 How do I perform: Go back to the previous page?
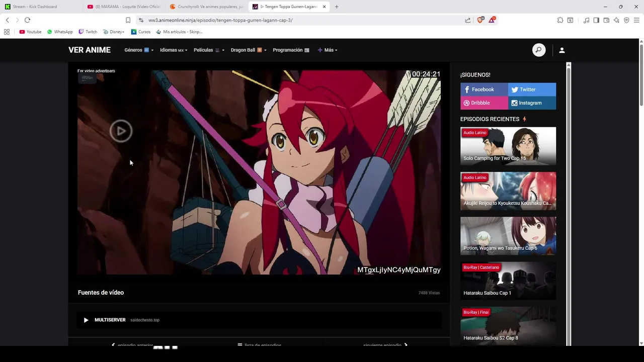(x=7, y=20)
